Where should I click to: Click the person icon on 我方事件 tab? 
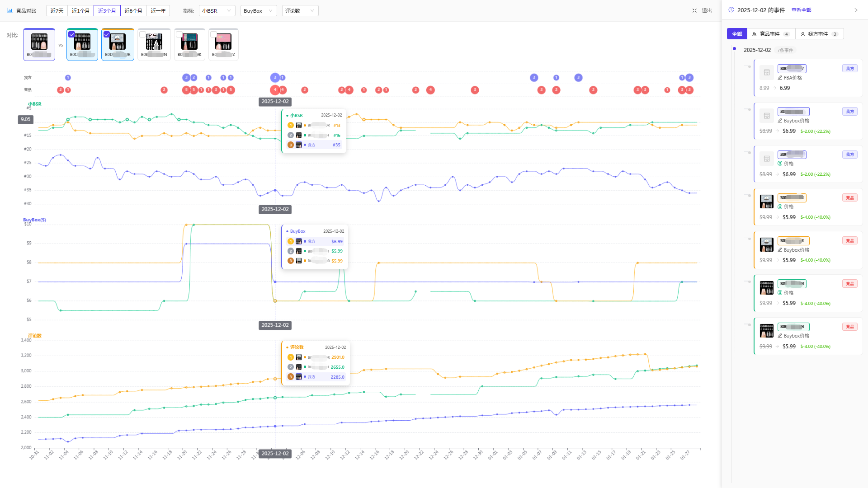coord(802,34)
